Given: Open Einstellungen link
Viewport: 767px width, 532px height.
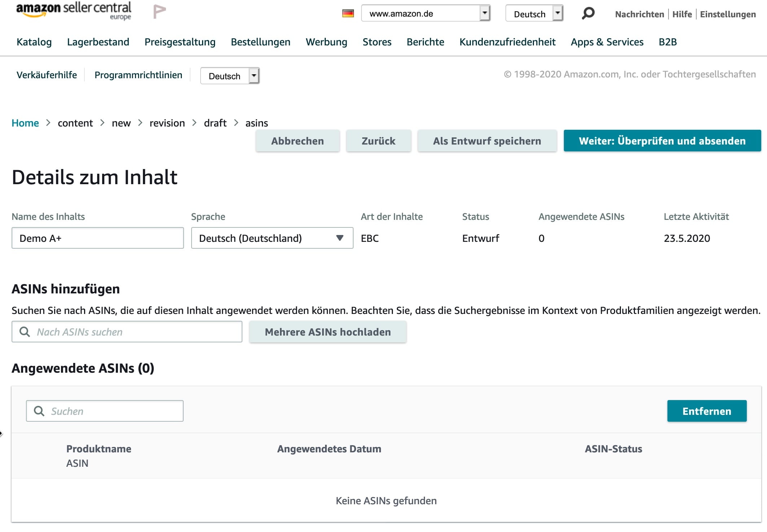Looking at the screenshot, I should click(x=728, y=14).
